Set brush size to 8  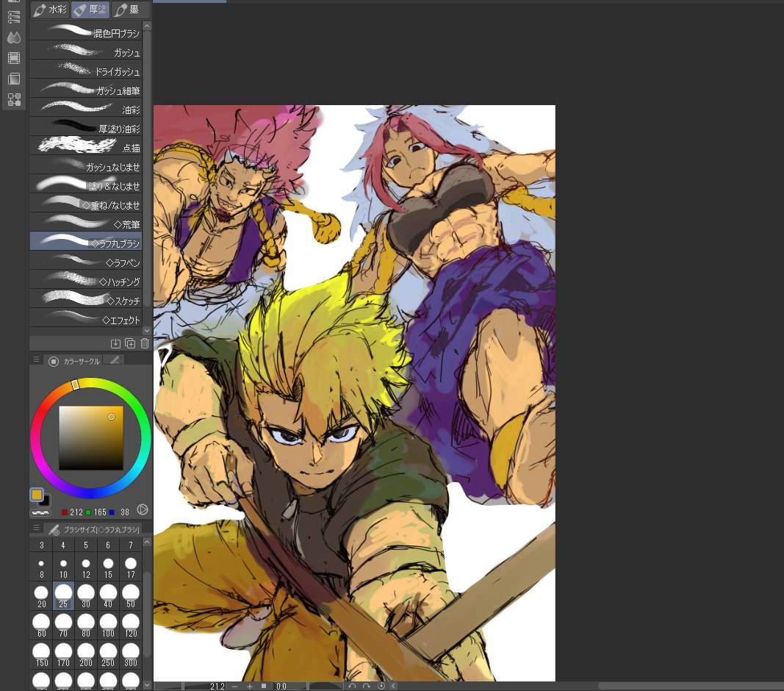tap(41, 568)
